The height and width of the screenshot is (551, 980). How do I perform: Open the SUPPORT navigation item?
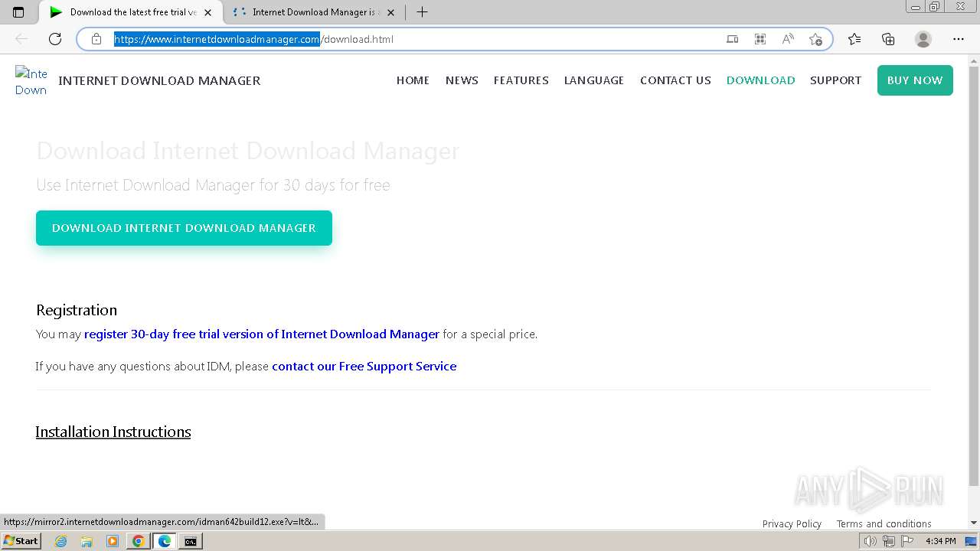(835, 80)
